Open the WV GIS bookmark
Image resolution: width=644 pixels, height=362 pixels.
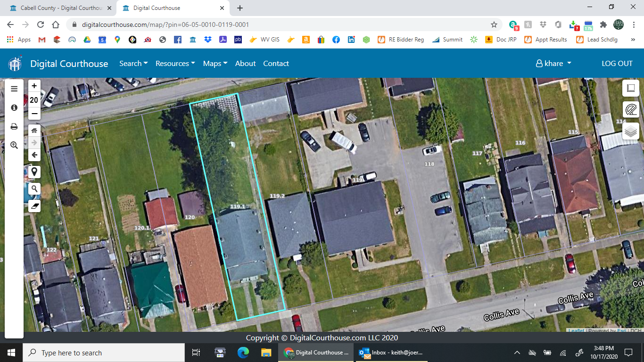tap(264, 40)
